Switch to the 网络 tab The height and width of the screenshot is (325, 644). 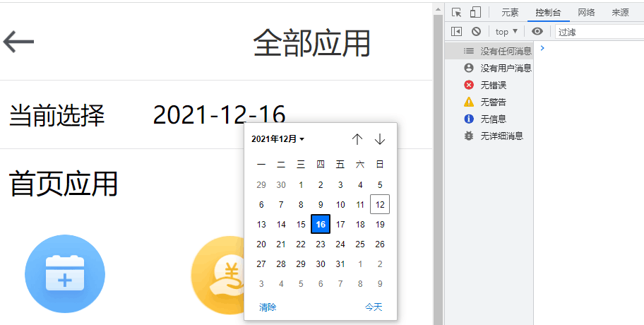point(586,12)
